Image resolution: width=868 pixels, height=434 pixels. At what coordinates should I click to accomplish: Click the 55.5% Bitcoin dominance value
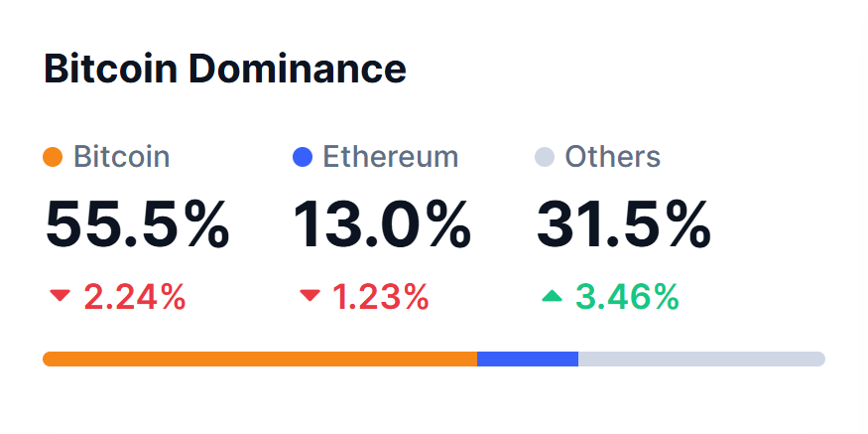138,224
